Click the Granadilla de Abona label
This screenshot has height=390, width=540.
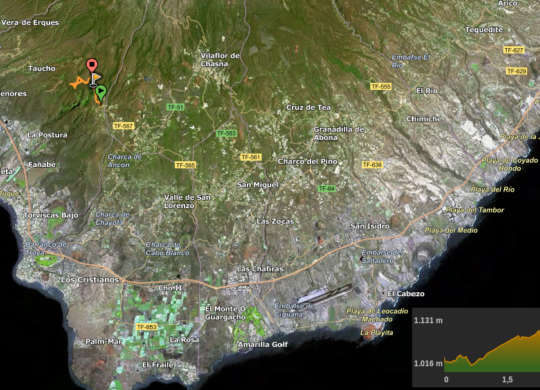coord(339,133)
